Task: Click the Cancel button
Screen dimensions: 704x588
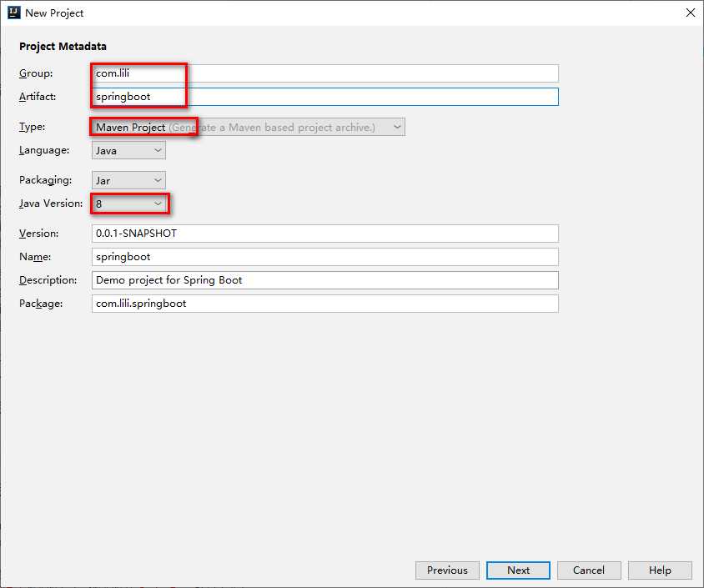Action: [x=589, y=570]
